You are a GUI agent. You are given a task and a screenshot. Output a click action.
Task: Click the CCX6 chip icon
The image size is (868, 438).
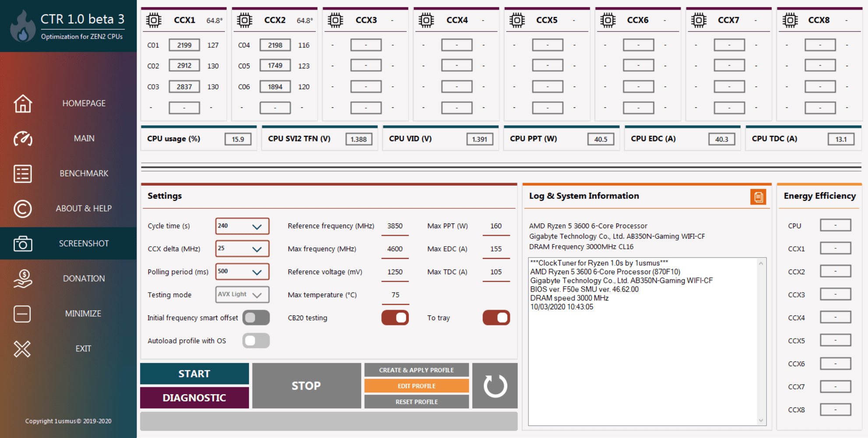click(x=608, y=20)
